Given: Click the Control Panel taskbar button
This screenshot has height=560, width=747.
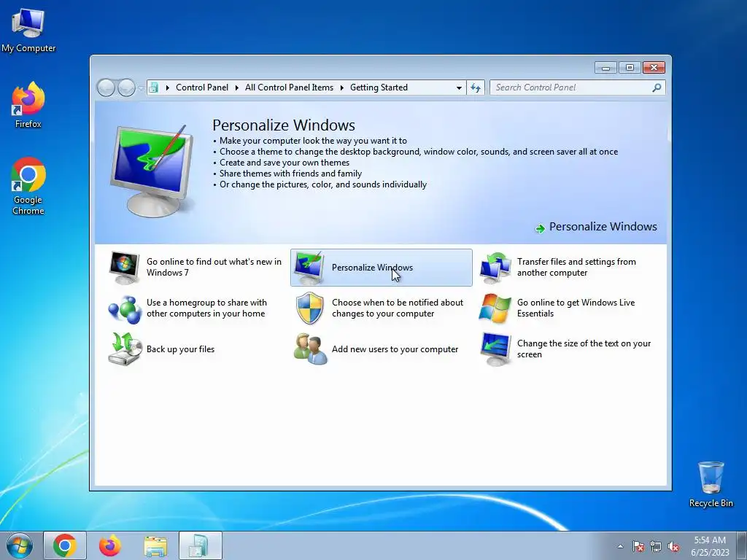Looking at the screenshot, I should click(201, 545).
